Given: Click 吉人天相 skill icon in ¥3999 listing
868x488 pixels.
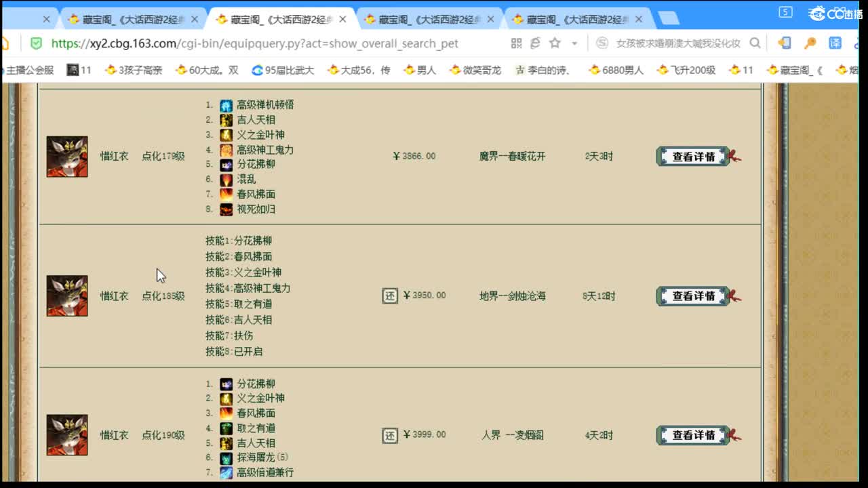Looking at the screenshot, I should click(x=226, y=443).
